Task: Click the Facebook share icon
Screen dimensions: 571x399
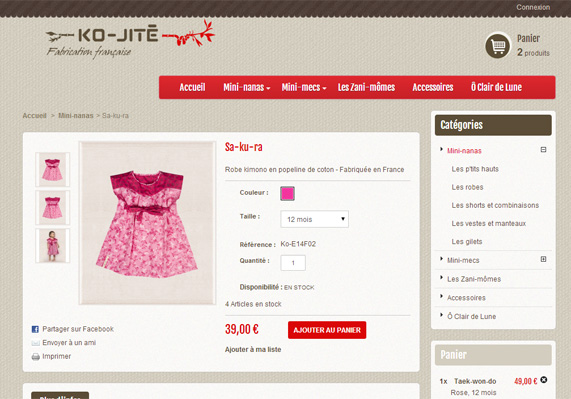Action: (x=35, y=329)
